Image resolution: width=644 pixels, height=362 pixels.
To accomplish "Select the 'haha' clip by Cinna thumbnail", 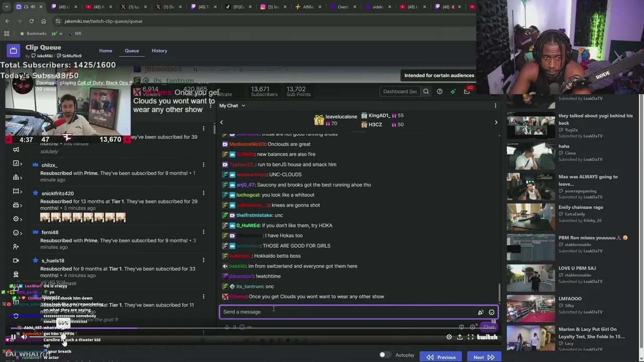I will pyautogui.click(x=531, y=156).
